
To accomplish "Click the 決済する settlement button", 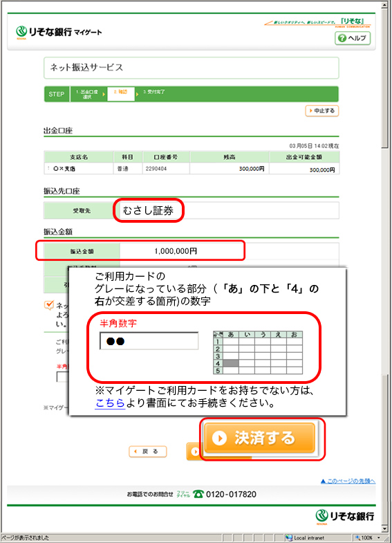I will 260,438.
